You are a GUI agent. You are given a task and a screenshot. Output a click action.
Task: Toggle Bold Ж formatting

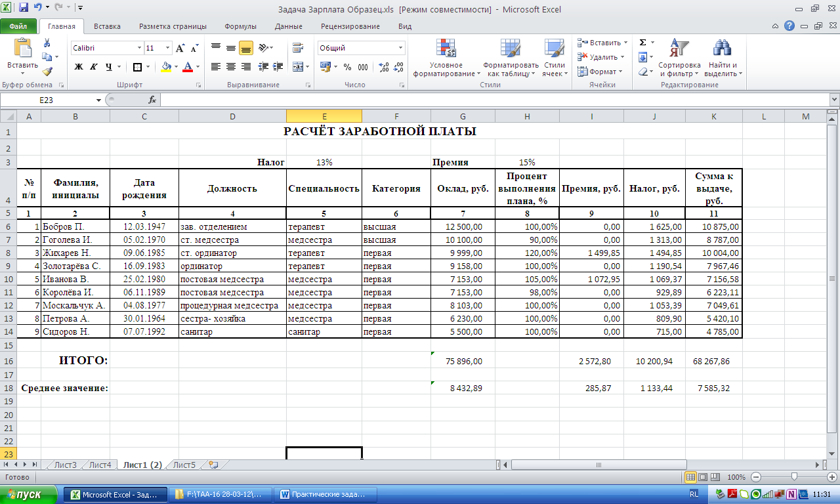coord(79,66)
